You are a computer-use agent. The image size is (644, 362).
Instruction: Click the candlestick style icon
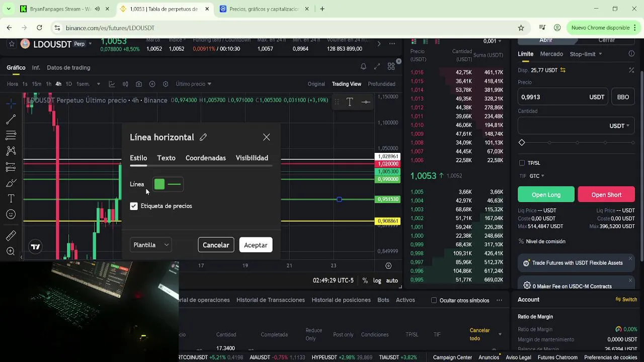(x=125, y=84)
